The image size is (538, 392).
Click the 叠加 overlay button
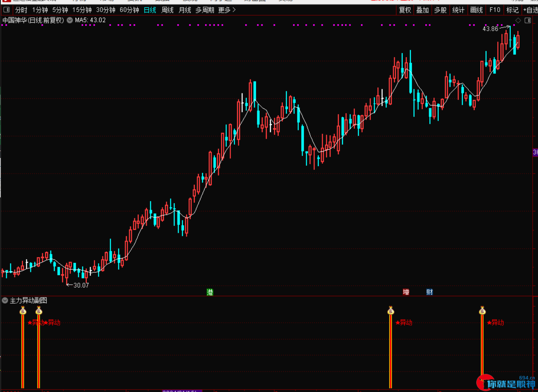point(423,10)
